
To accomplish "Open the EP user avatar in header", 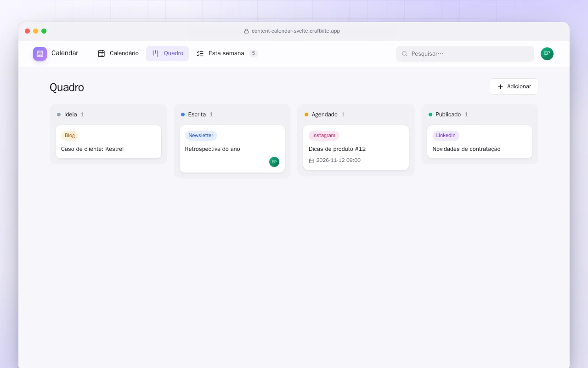I will [547, 54].
